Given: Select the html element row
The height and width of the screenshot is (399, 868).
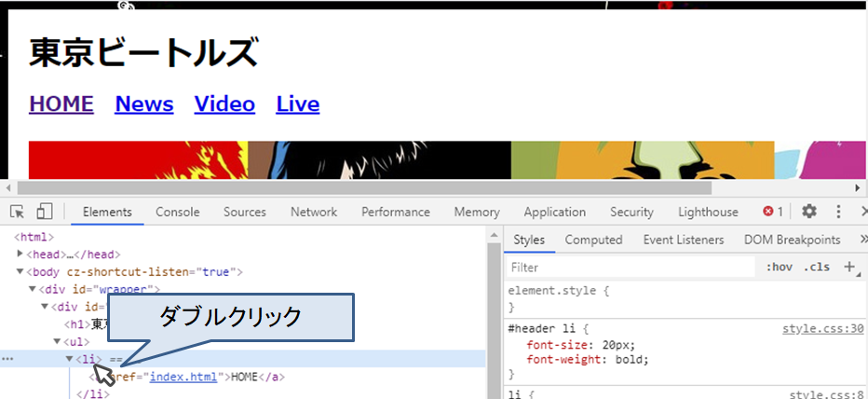Looking at the screenshot, I should (x=34, y=237).
